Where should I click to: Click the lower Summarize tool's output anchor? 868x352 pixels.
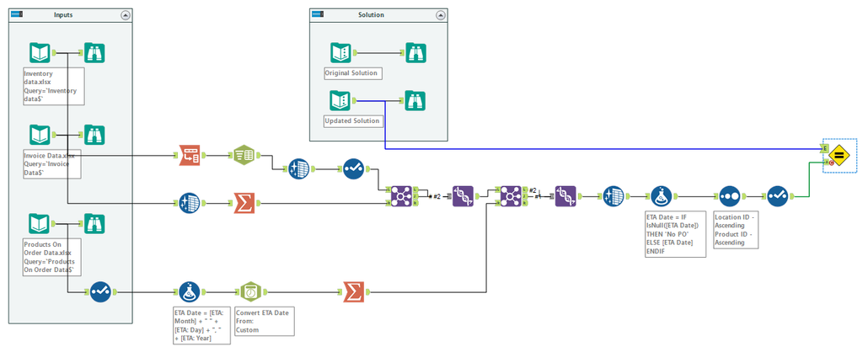point(367,291)
